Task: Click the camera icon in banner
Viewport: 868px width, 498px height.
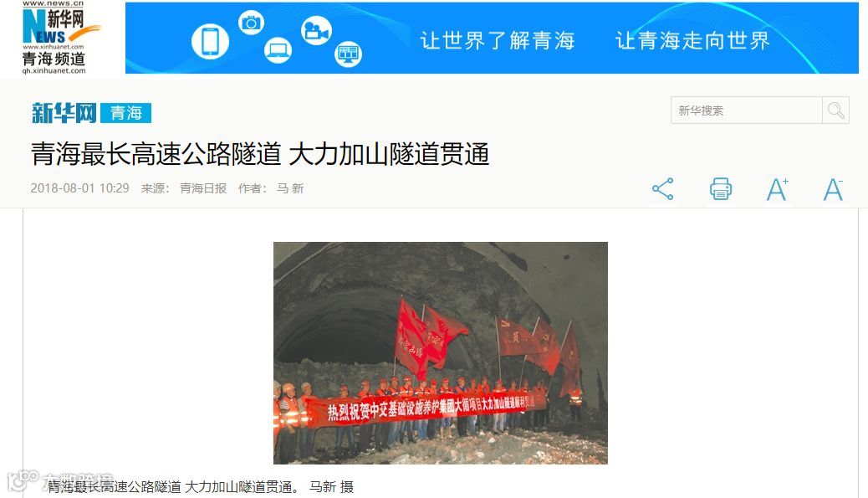Action: (x=252, y=23)
